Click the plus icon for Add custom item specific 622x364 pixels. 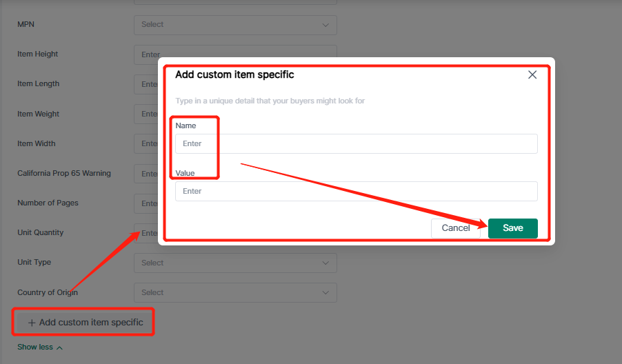[32, 323]
